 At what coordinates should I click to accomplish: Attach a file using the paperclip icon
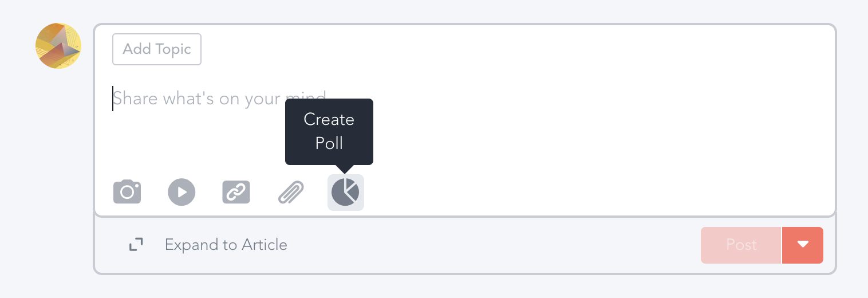coord(291,192)
